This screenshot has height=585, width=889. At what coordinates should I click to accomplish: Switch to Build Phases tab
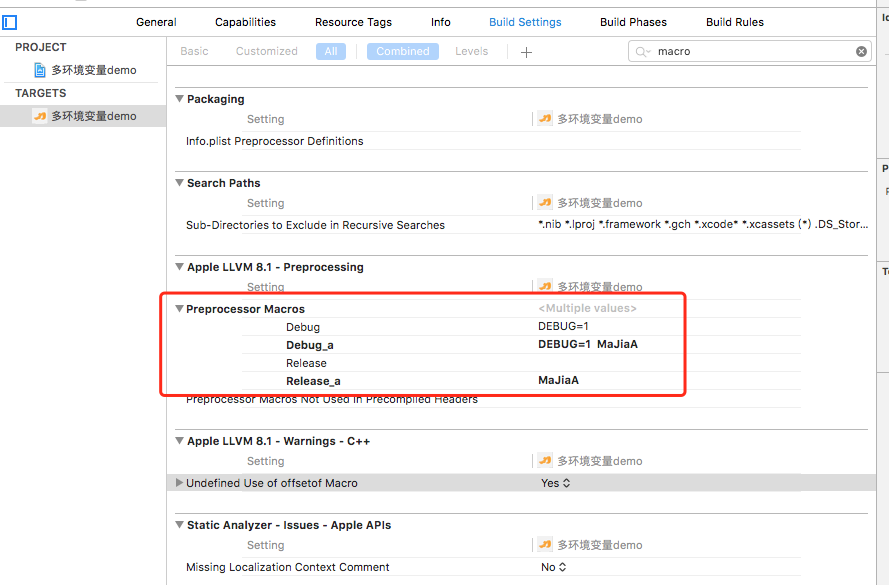click(x=633, y=22)
